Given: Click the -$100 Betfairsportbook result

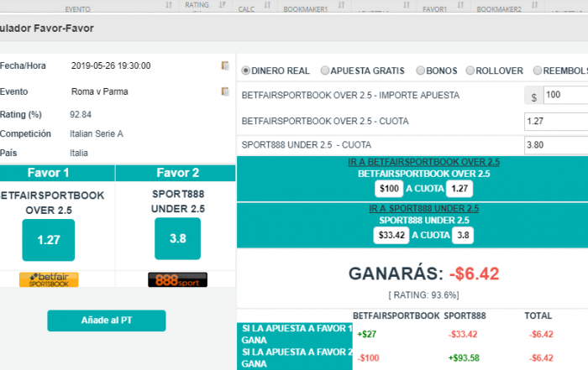Looking at the screenshot, I should (x=368, y=358).
